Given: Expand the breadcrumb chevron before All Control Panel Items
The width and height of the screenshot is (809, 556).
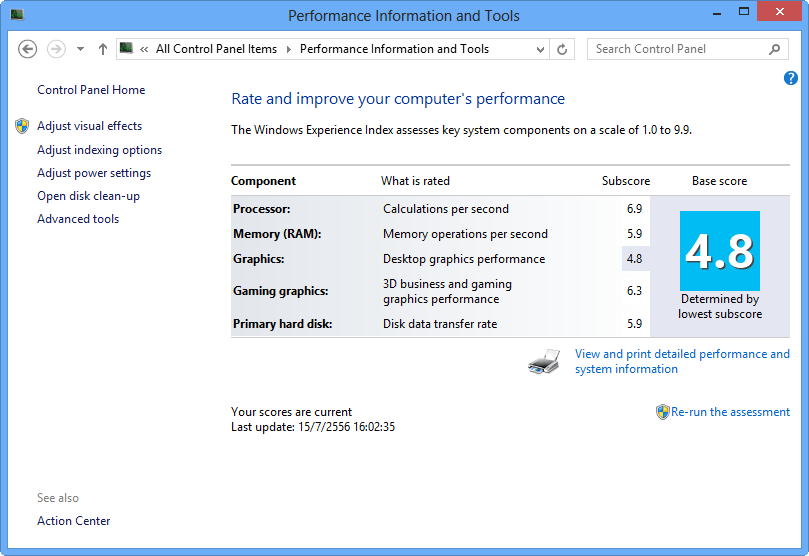Looking at the screenshot, I should pyautogui.click(x=144, y=50).
